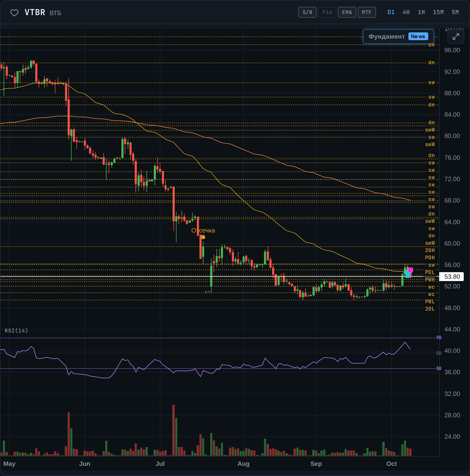Switch to the D1 timeframe
470x476 pixels.
[x=391, y=12]
